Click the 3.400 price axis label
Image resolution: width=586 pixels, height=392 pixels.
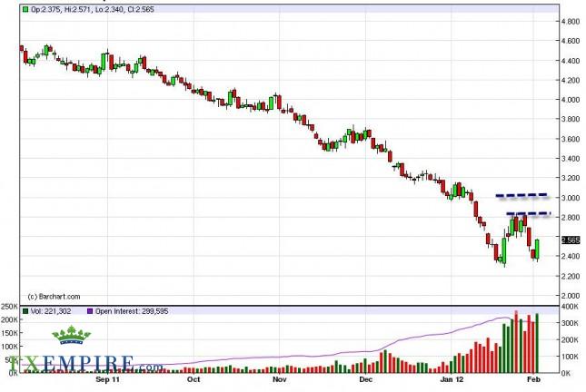[x=571, y=158]
